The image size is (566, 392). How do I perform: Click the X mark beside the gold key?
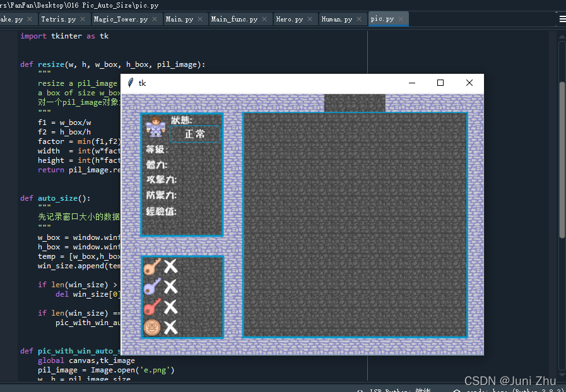[x=170, y=266]
